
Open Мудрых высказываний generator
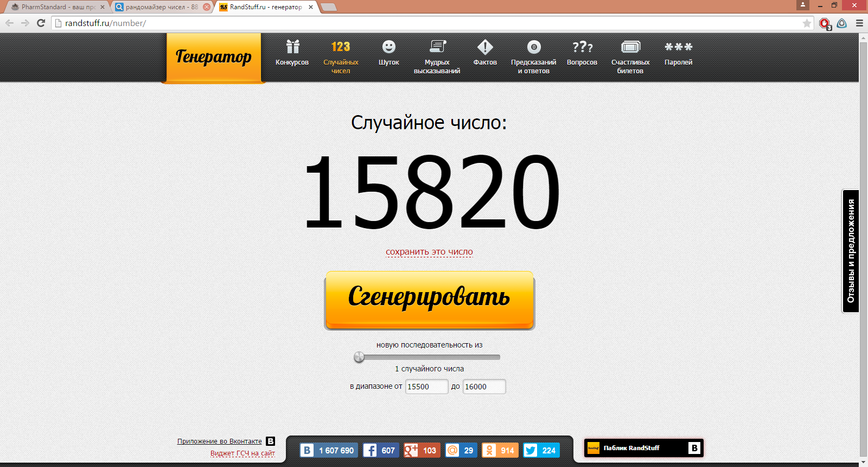click(437, 56)
